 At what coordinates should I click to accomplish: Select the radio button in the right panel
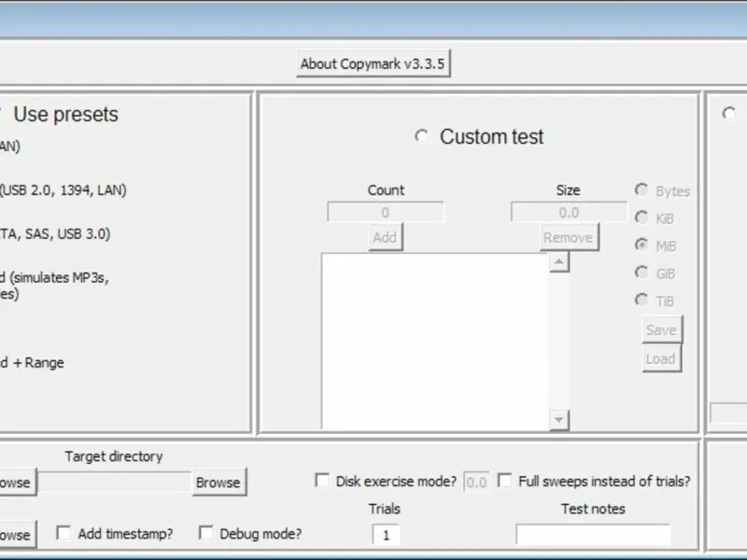click(x=728, y=113)
